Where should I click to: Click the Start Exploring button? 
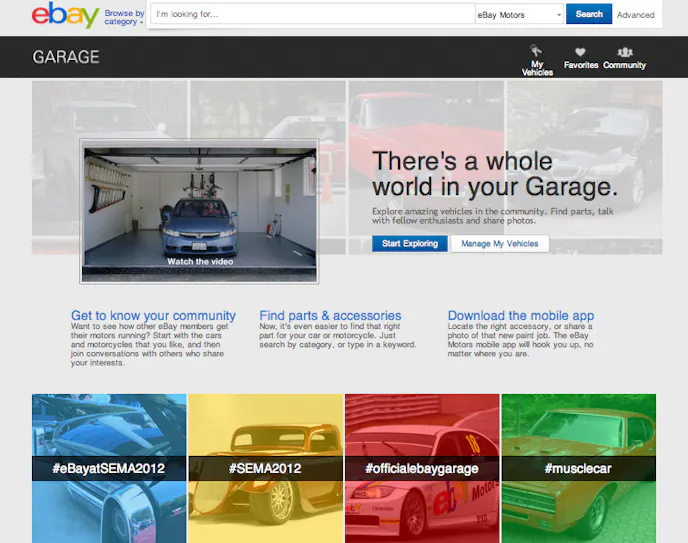coord(410,244)
